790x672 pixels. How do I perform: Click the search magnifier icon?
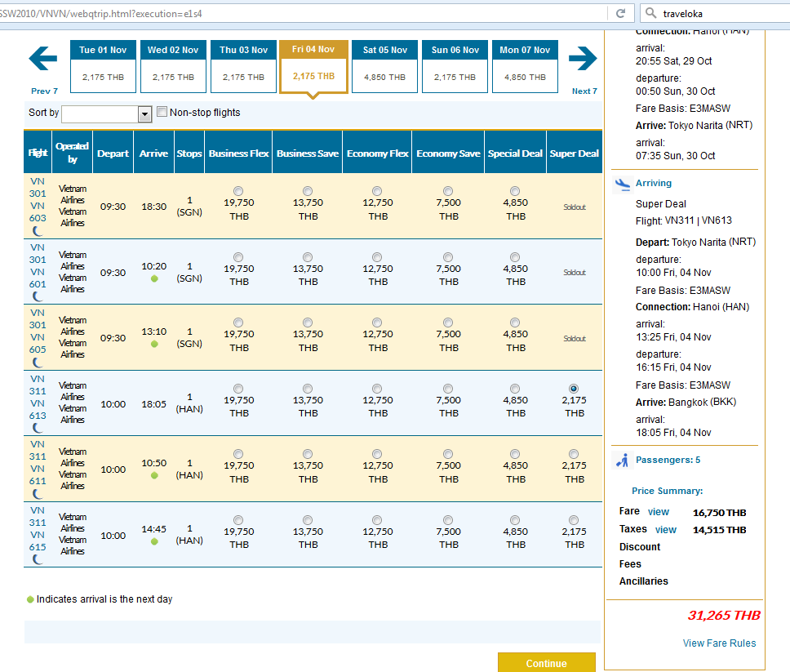click(x=650, y=13)
